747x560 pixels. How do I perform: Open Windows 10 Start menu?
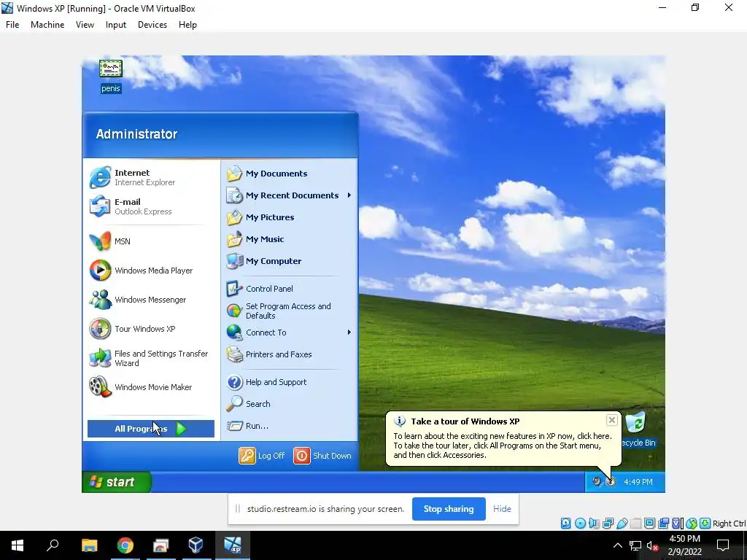tap(18, 545)
